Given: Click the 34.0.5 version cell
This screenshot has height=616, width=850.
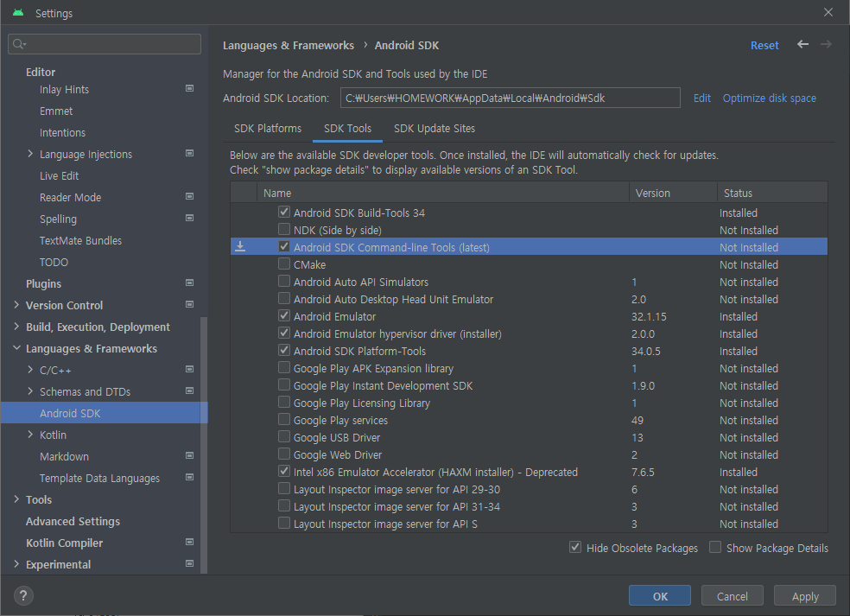Looking at the screenshot, I should (645, 351).
